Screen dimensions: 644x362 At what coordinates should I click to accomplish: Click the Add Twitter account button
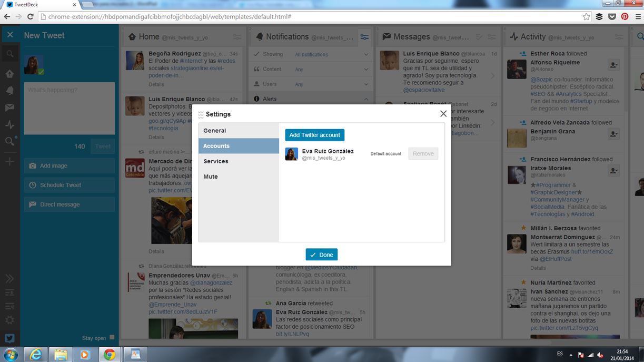(x=314, y=135)
